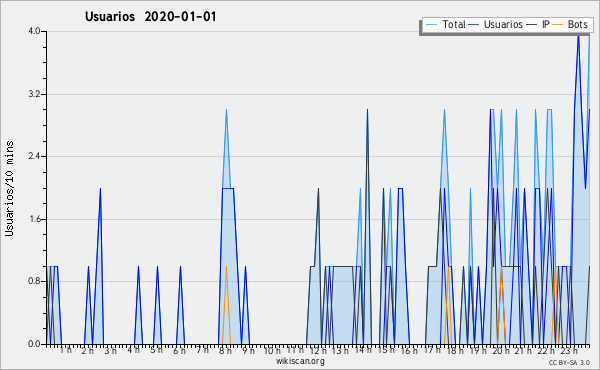
Task: Click the orange Bots legend line
Action: (x=558, y=25)
